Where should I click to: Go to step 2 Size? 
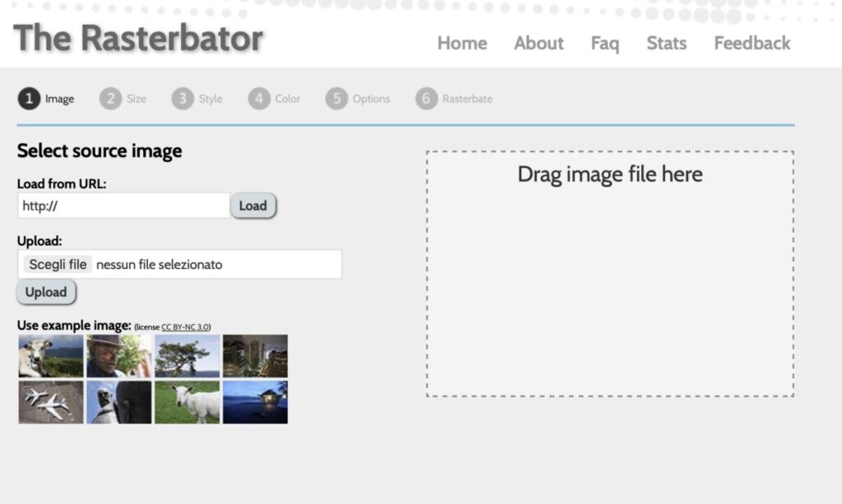click(x=123, y=99)
